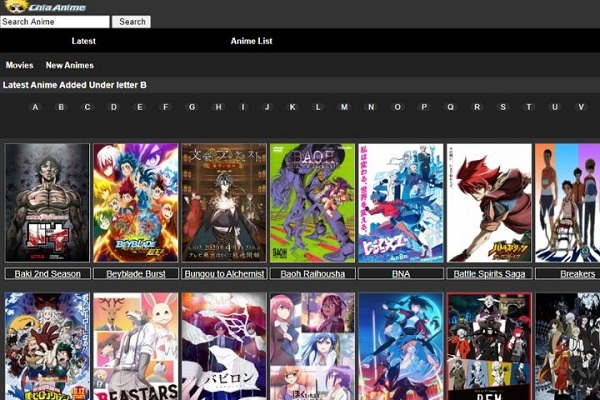Screen dimensions: 600x400
Task: Click the Search button
Action: click(x=131, y=22)
